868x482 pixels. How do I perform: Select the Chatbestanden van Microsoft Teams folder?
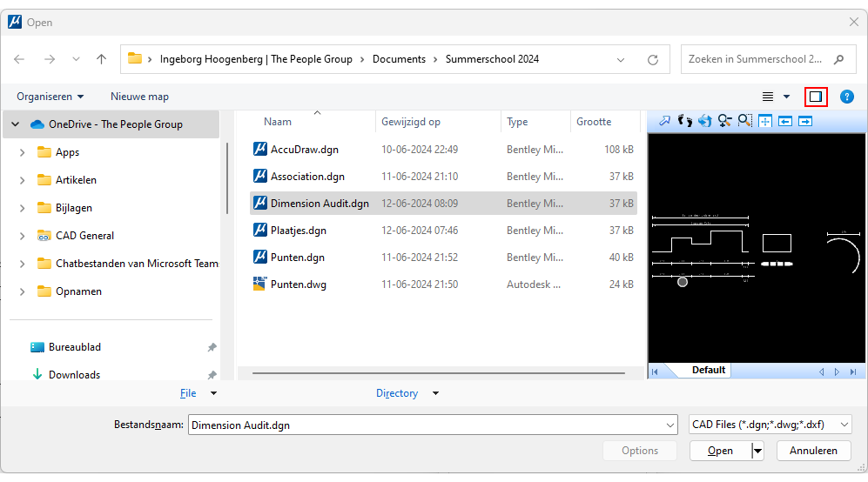(x=127, y=264)
